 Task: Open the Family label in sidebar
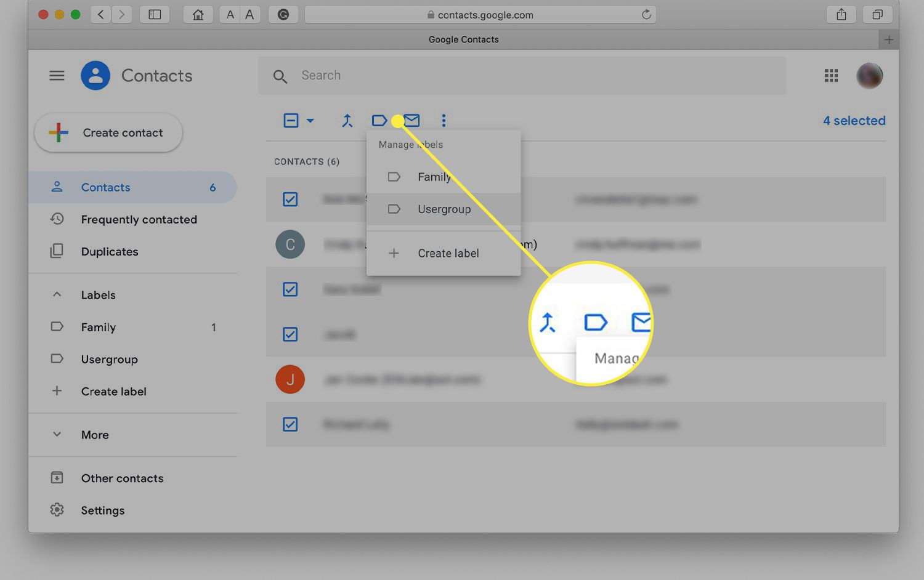click(x=132, y=327)
